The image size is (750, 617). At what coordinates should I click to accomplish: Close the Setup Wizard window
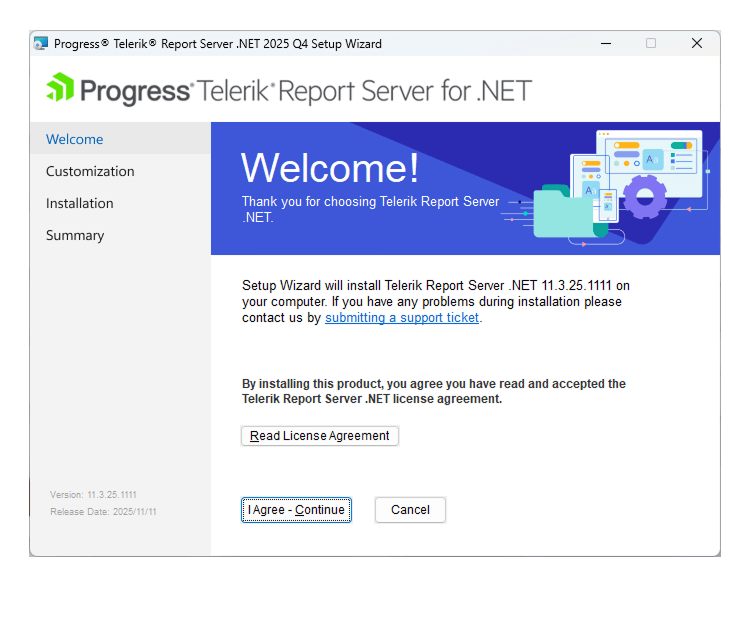coord(697,44)
